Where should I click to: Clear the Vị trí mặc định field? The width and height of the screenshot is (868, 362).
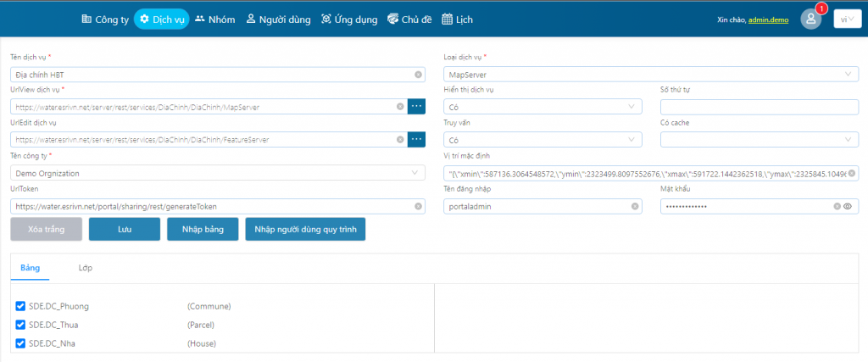tap(852, 173)
